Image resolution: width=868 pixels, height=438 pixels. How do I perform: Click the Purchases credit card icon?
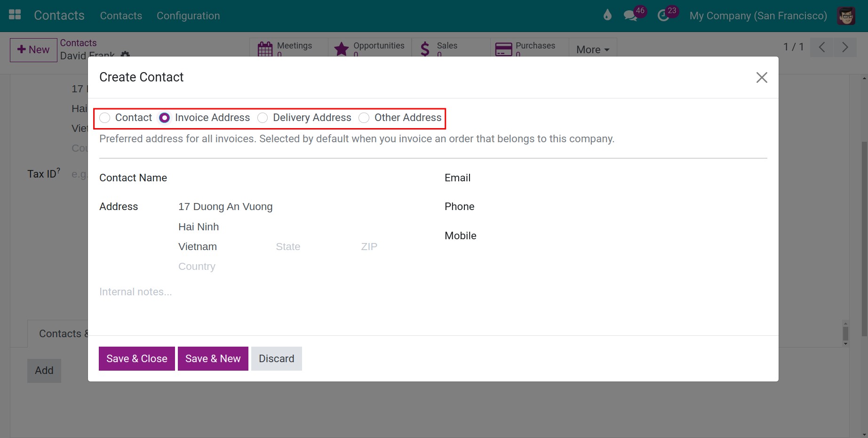tap(503, 49)
